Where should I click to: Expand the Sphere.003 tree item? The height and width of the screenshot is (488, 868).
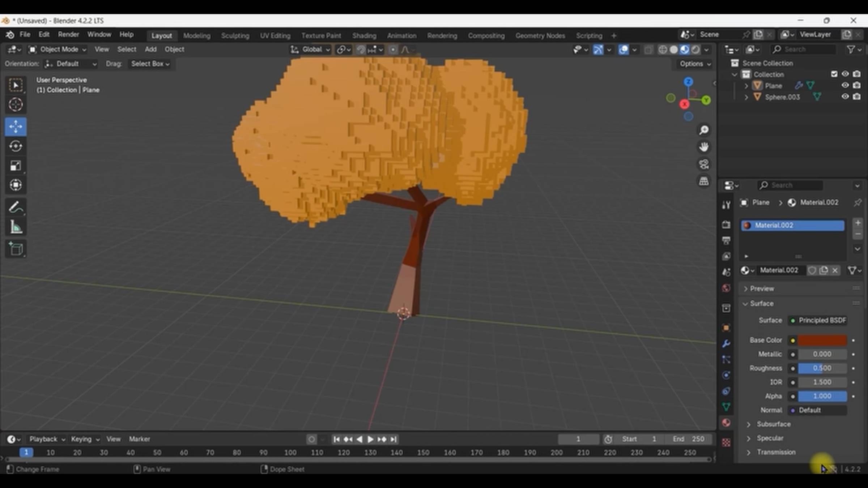(x=746, y=97)
